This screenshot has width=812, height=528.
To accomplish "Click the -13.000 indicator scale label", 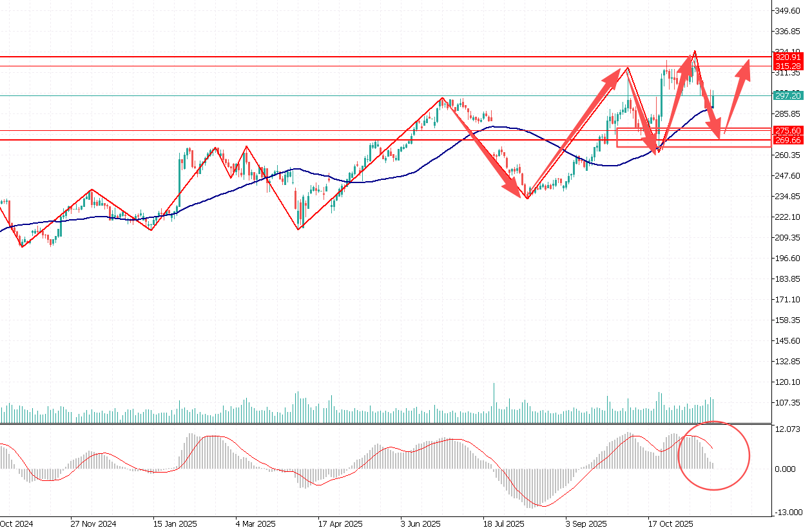I will [788, 512].
